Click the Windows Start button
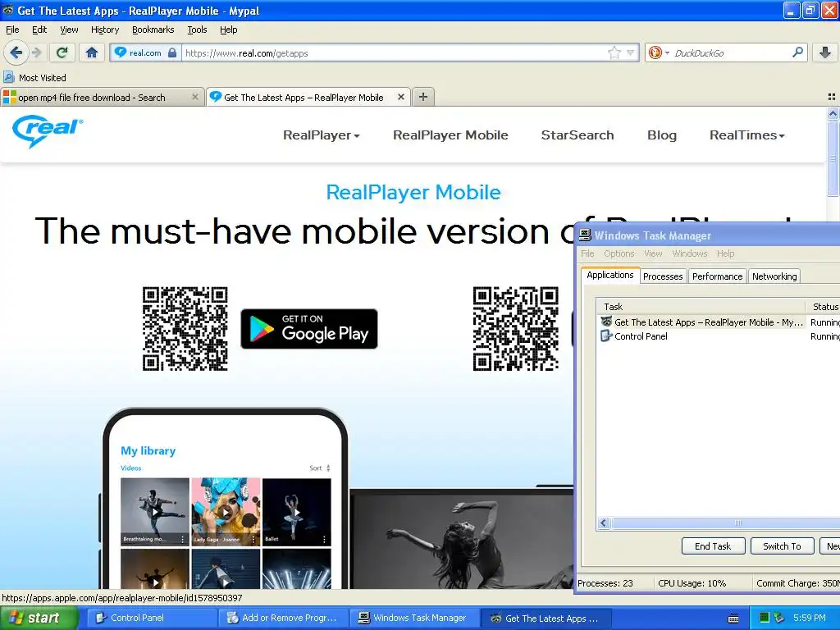This screenshot has width=840, height=630. click(39, 619)
